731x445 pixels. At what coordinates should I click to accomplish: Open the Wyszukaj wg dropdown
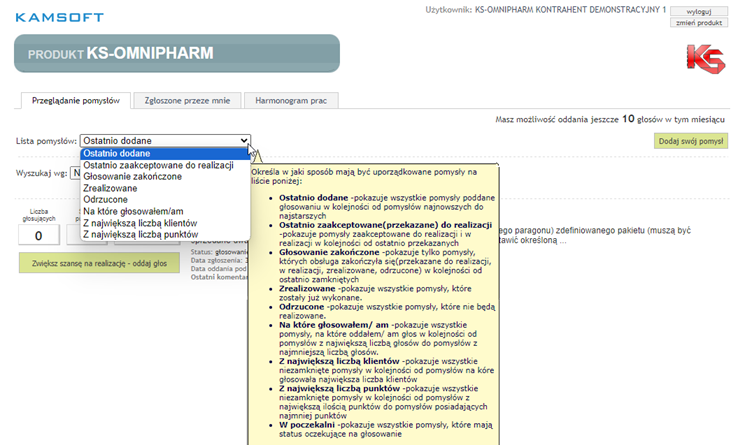click(x=76, y=173)
